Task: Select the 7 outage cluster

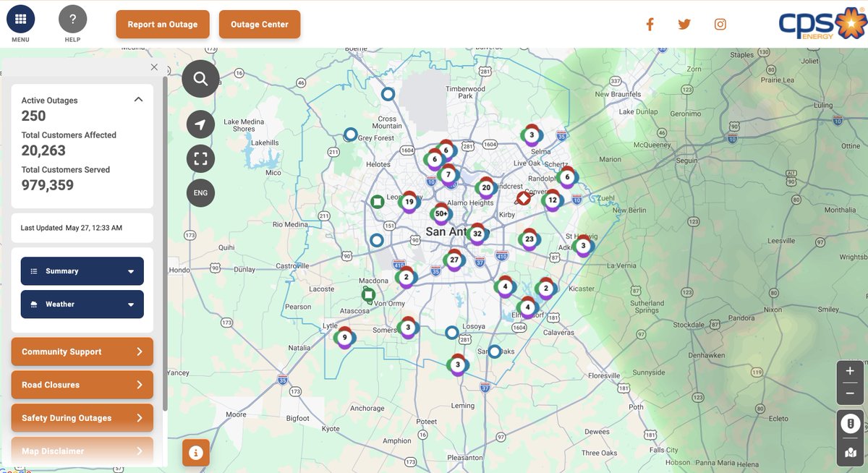Action: coord(448,175)
